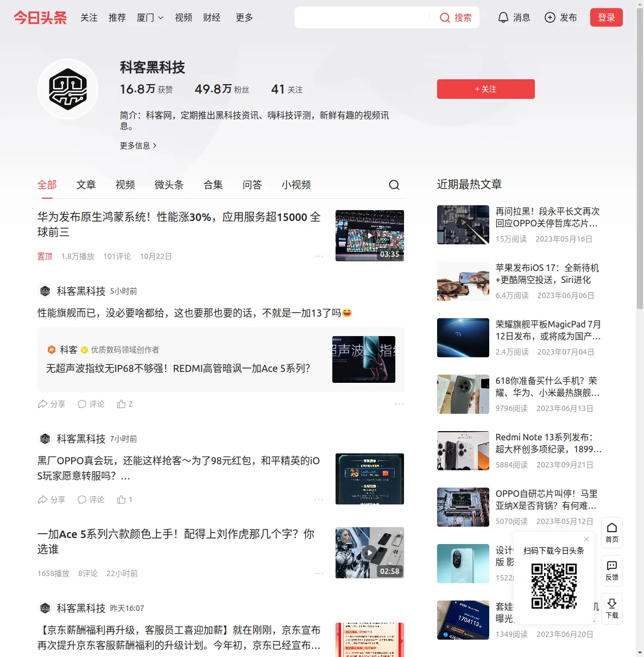This screenshot has width=644, height=657.
Task: Click the 41 关注 following count
Action: pyautogui.click(x=287, y=89)
